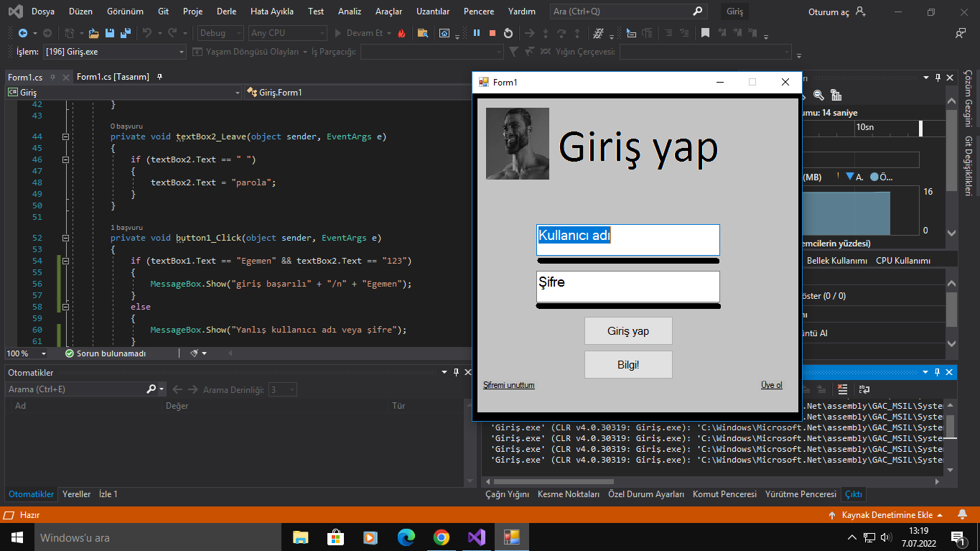Screen dimensions: 980x551
Task: Expand the editor zoom level 100% dropdown
Action: (x=44, y=353)
